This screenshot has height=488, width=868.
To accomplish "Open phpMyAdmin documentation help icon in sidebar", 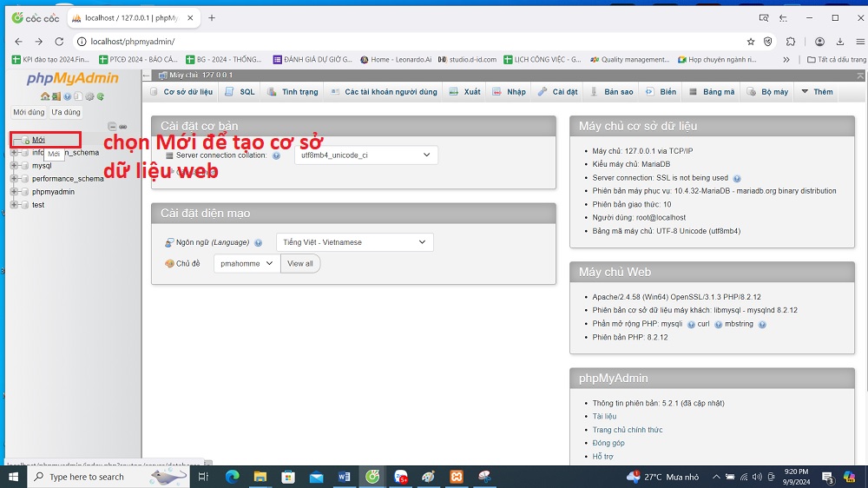I will pos(67,96).
